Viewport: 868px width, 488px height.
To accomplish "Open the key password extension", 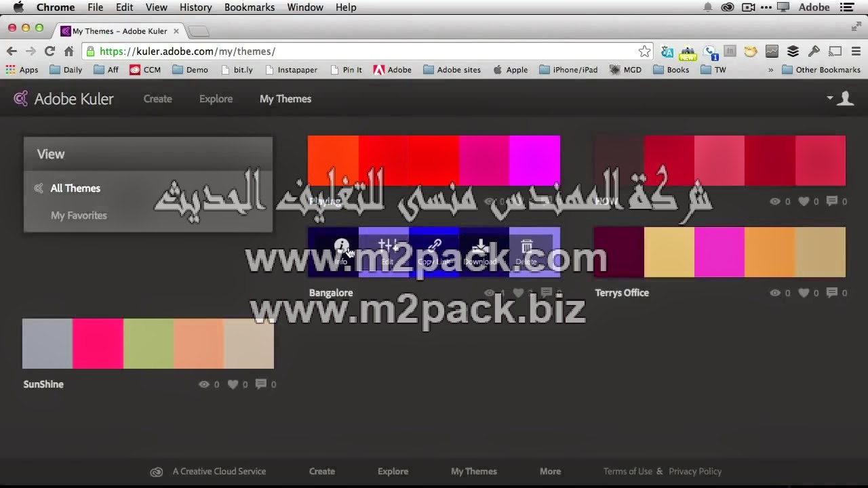I will 814,52.
